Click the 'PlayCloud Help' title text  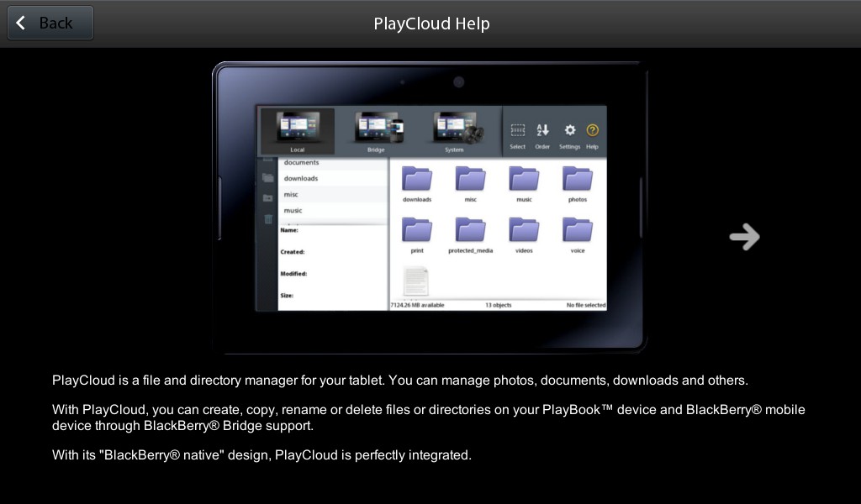431,24
